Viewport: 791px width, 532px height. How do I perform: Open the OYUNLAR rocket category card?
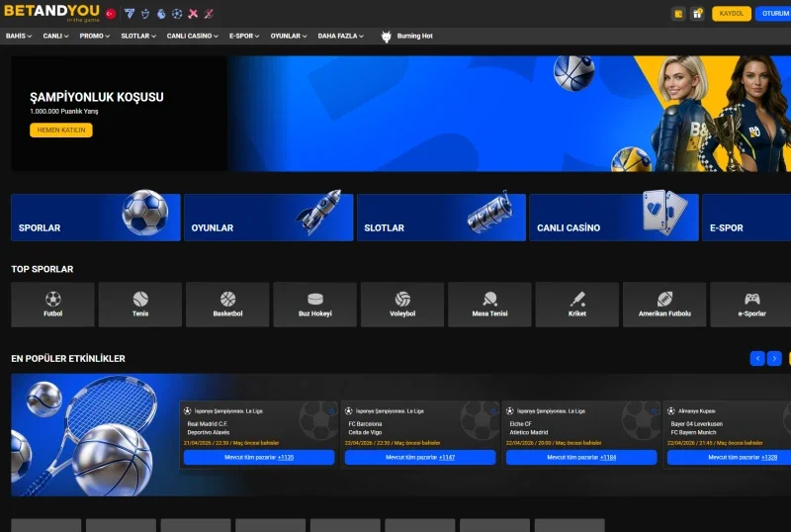pyautogui.click(x=268, y=218)
